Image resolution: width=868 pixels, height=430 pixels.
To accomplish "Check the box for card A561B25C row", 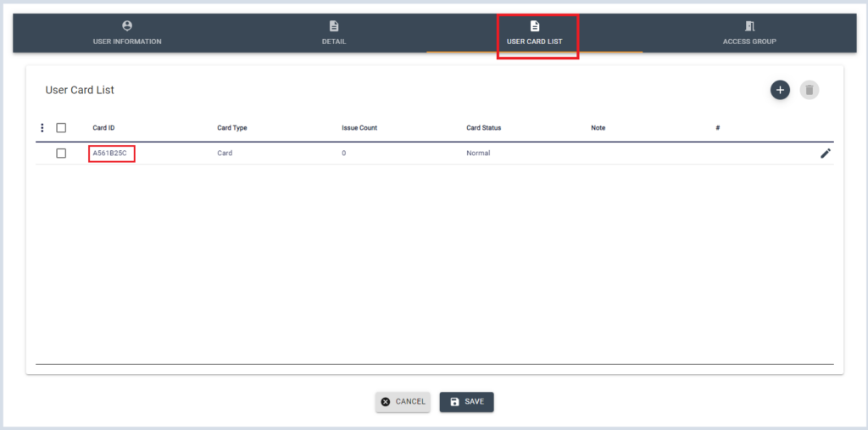I will [x=61, y=154].
